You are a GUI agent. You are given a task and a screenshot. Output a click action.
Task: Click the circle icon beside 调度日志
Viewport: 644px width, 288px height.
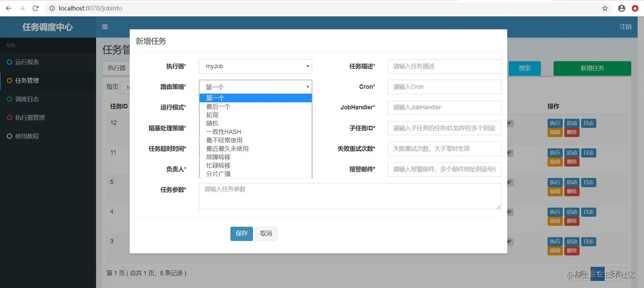click(x=9, y=99)
